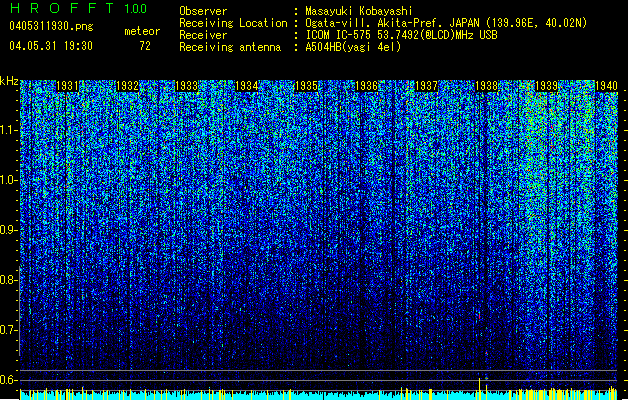Screen dimensions: 629x400
Task: Click the date stamp 04.05.31 19:30
Action: pos(51,46)
